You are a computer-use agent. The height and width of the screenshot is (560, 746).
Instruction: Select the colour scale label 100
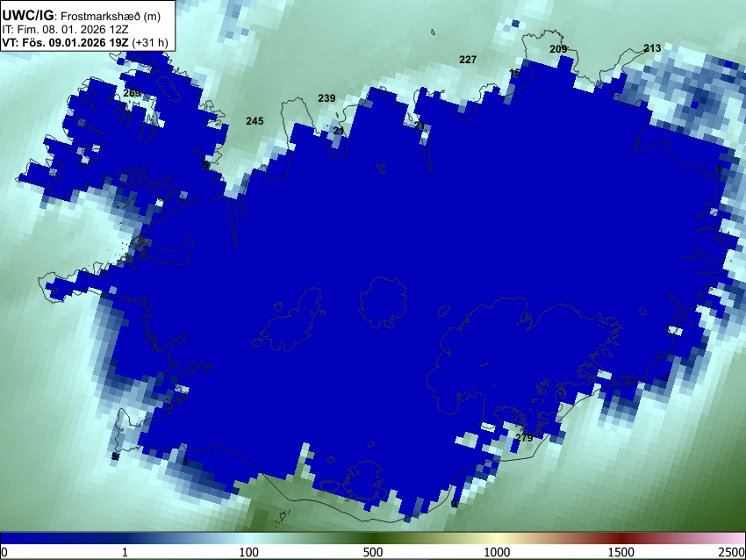click(x=248, y=552)
